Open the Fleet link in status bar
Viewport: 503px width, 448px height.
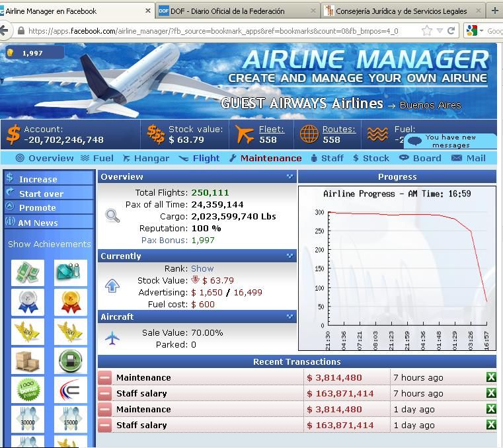(x=272, y=130)
